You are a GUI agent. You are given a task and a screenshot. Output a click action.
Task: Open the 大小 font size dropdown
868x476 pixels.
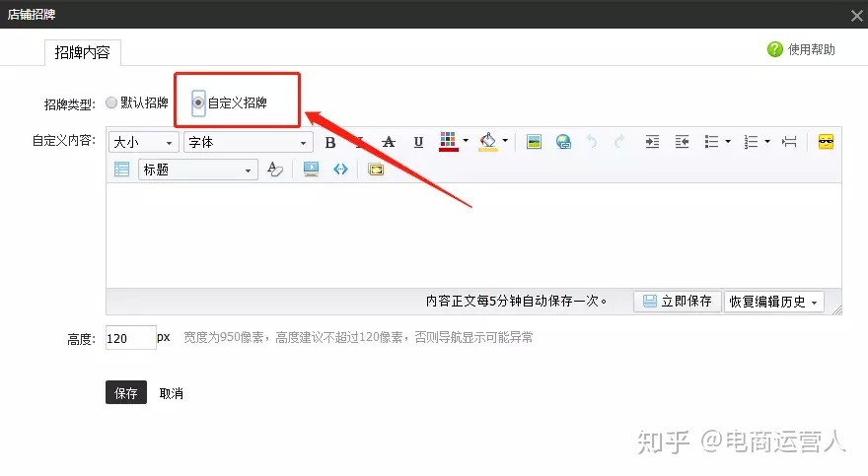pyautogui.click(x=144, y=142)
